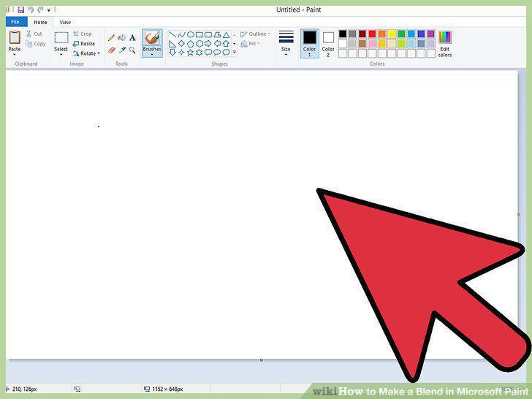This screenshot has width=532, height=399.
Task: Click the Paste clipboard icon
Action: click(15, 37)
